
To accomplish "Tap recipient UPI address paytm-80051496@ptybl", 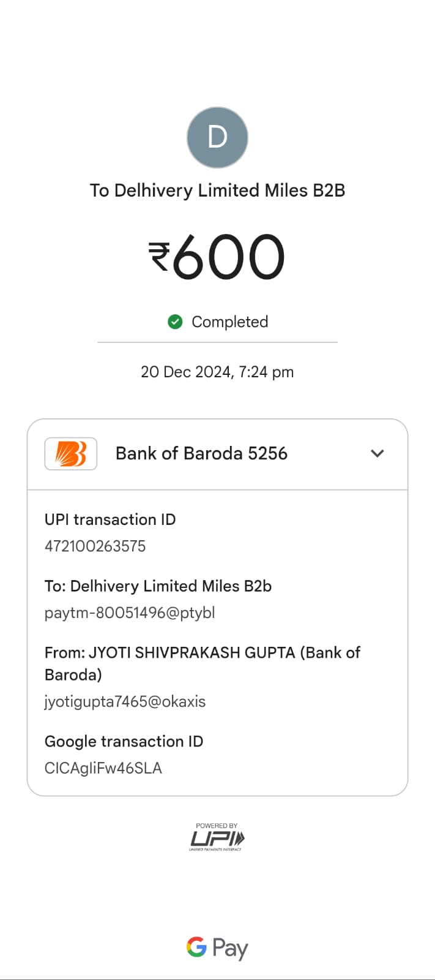I will pyautogui.click(x=130, y=613).
